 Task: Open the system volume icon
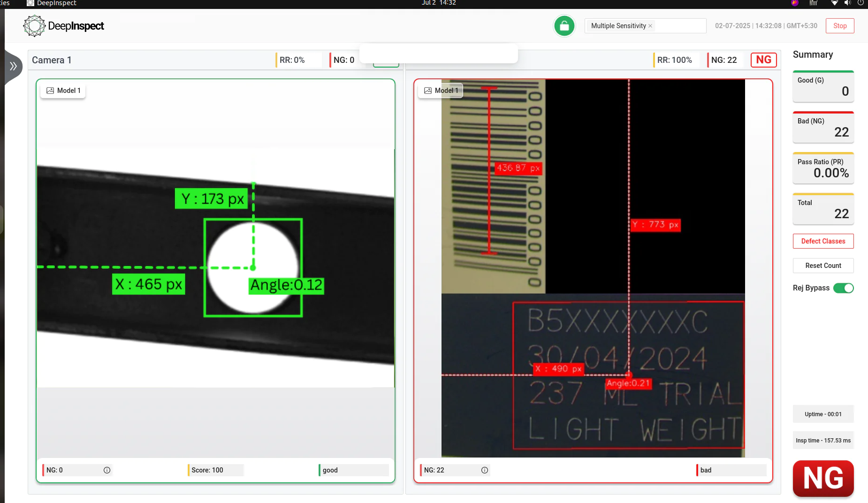point(847,3)
